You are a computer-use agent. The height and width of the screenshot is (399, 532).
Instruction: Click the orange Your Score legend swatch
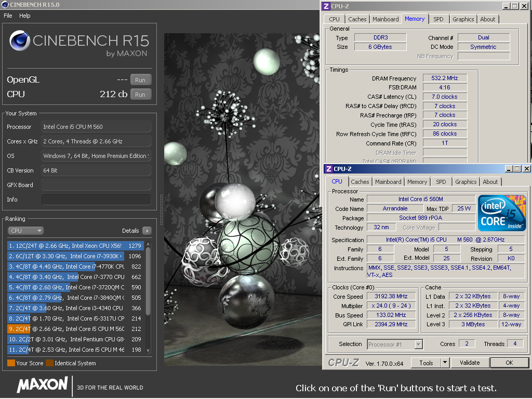click(x=11, y=363)
